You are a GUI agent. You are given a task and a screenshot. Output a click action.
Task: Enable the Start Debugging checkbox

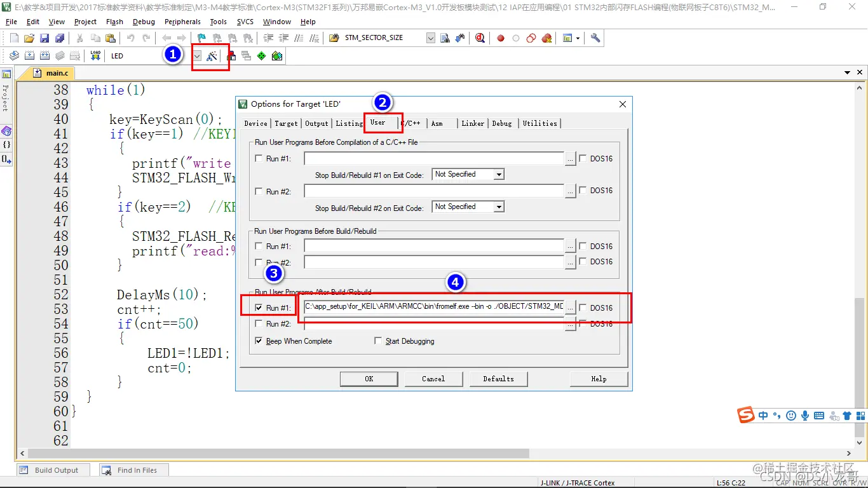tap(378, 341)
